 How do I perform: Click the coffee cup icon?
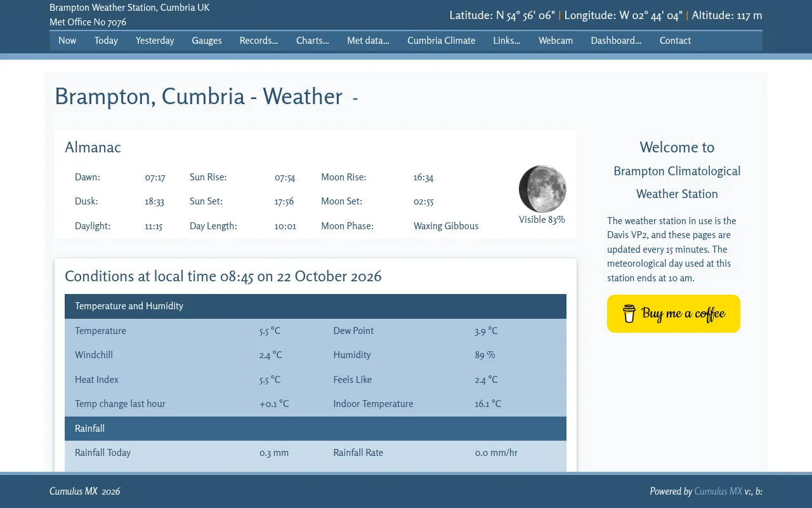tap(629, 314)
